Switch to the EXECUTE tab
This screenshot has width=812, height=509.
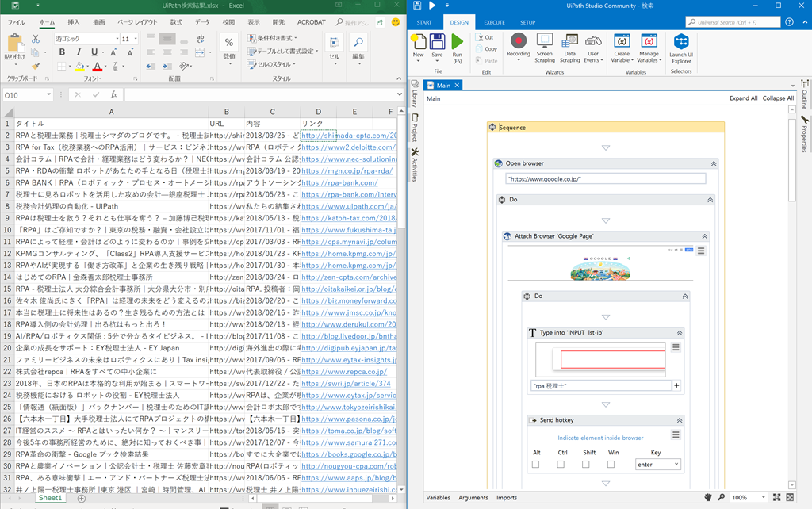[494, 22]
